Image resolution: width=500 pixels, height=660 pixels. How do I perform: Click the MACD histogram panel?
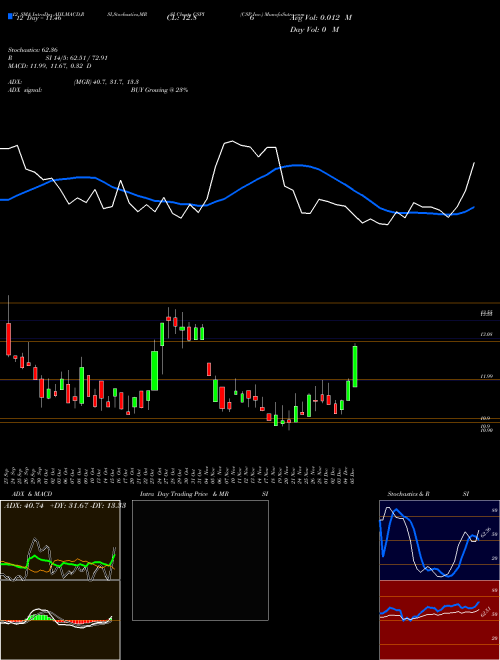(60, 620)
